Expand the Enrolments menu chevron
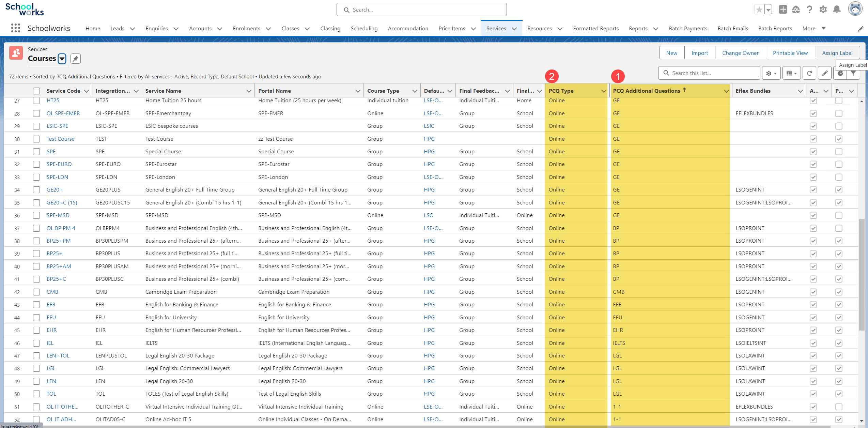The height and width of the screenshot is (428, 868). (268, 29)
